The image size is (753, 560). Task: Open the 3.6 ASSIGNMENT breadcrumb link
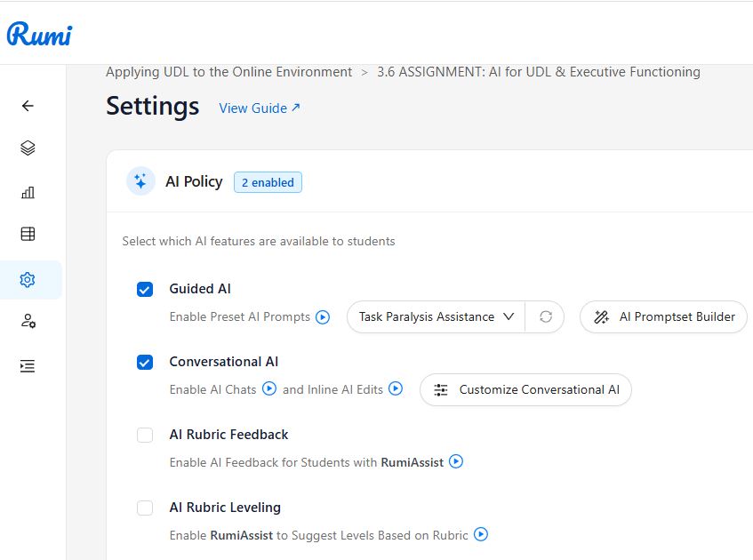pyautogui.click(x=539, y=72)
